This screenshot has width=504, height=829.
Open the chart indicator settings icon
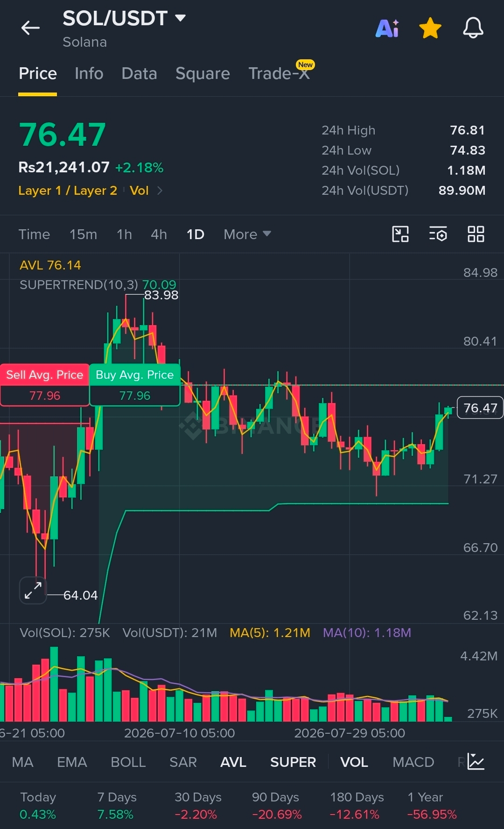pyautogui.click(x=438, y=234)
